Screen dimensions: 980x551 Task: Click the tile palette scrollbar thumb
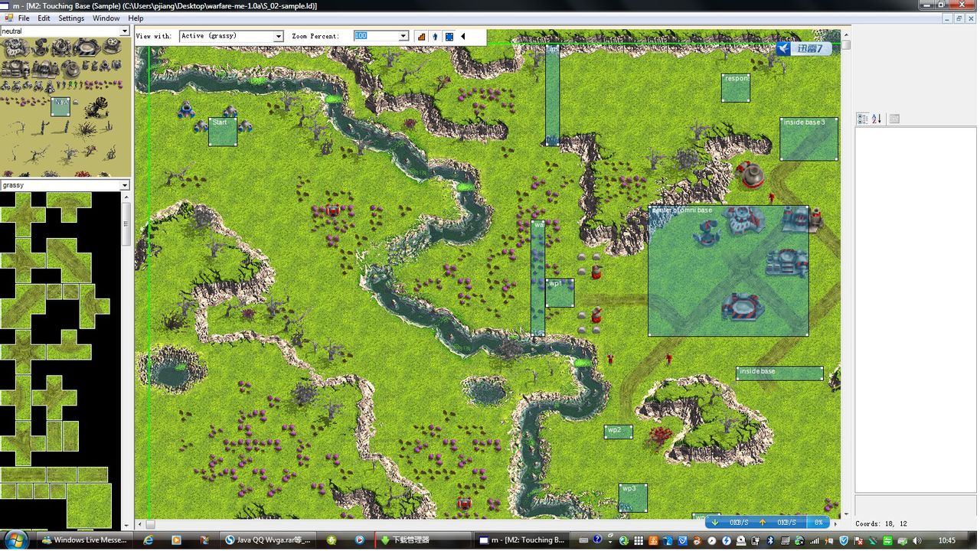126,226
